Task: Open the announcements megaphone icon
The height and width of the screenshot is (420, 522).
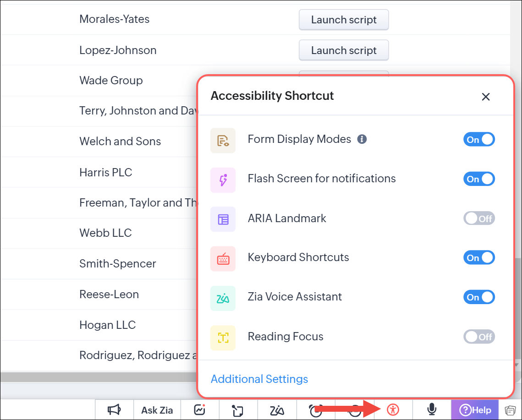Action: (x=114, y=410)
